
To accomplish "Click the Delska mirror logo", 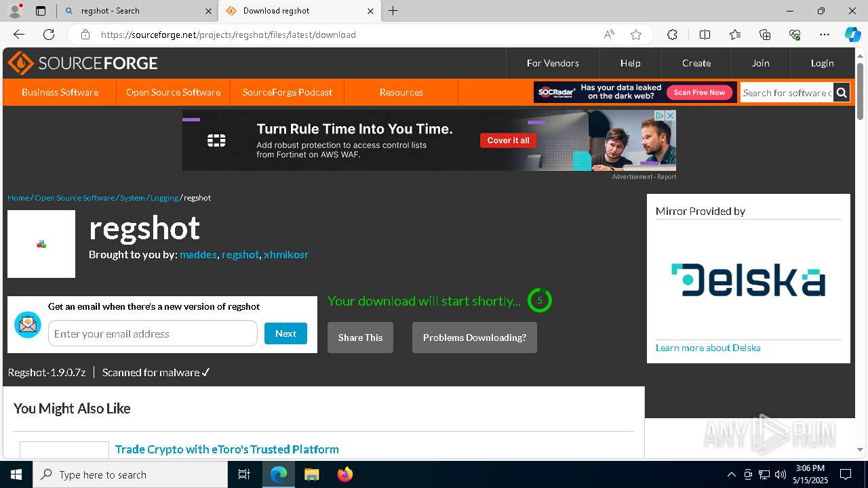I will (748, 280).
